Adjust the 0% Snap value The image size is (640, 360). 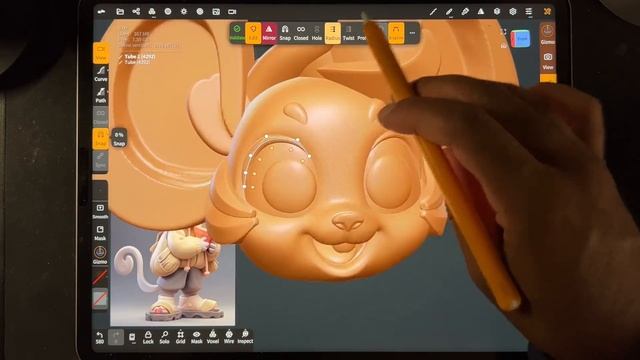(x=119, y=139)
